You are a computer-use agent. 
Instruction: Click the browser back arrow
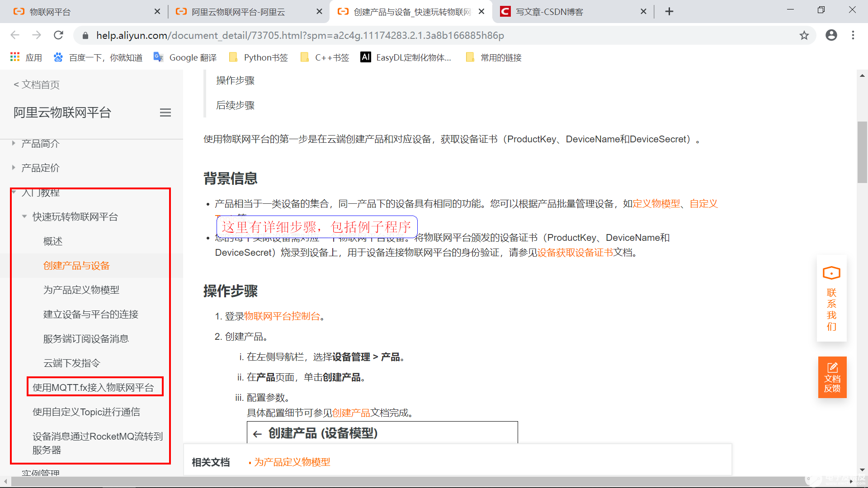15,35
